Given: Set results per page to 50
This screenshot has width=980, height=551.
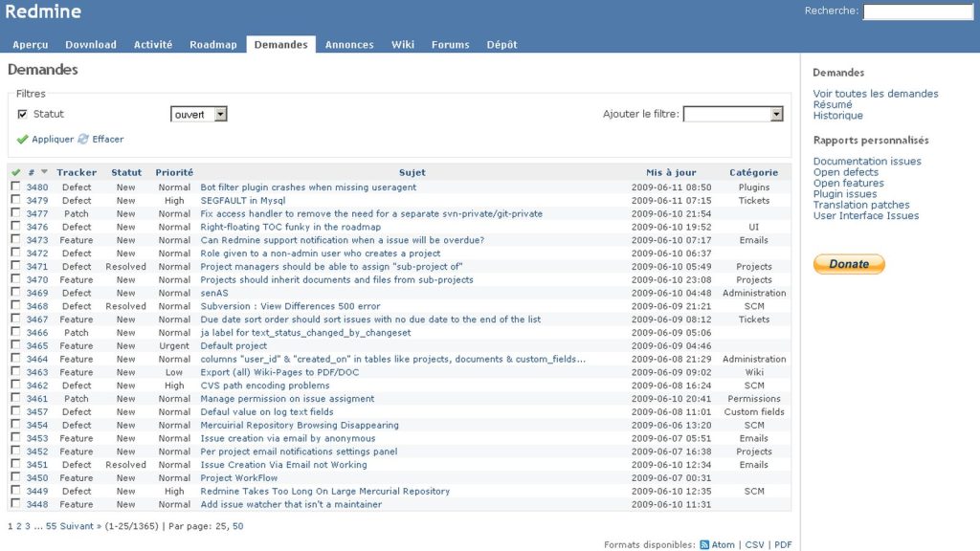Looking at the screenshot, I should (x=238, y=526).
